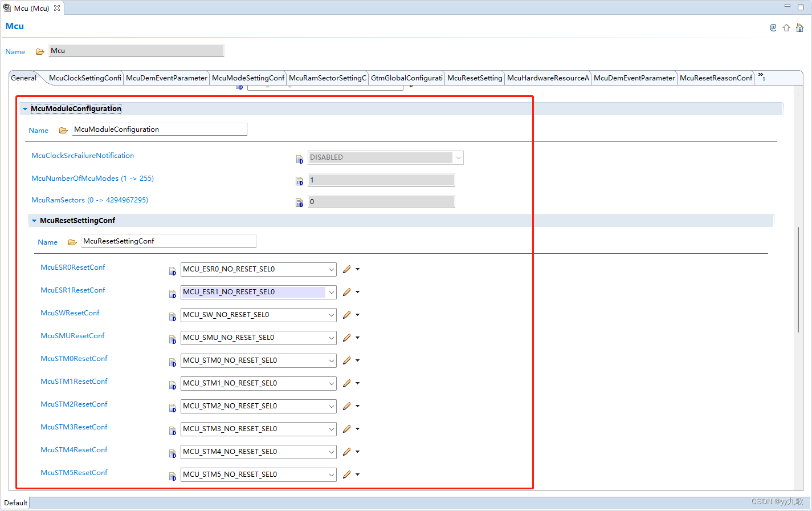Open the arrow menu next to McuESR0ResetConf pencil

point(358,269)
